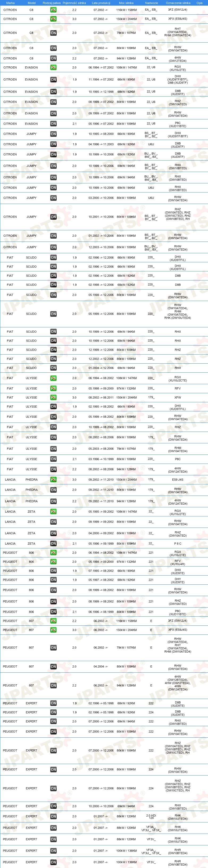Click petrol icon in Peugeot 806 108kW row

click(53, 553)
